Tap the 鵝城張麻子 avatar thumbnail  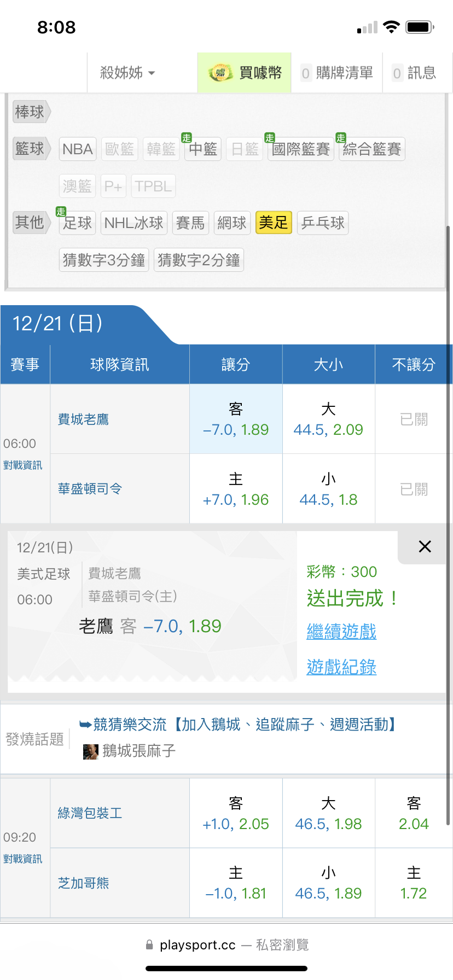coord(90,751)
